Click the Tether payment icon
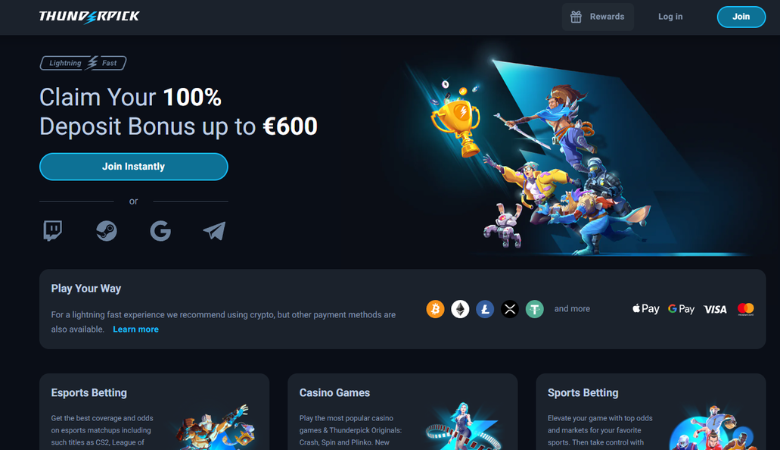Image resolution: width=780 pixels, height=450 pixels. (x=535, y=309)
